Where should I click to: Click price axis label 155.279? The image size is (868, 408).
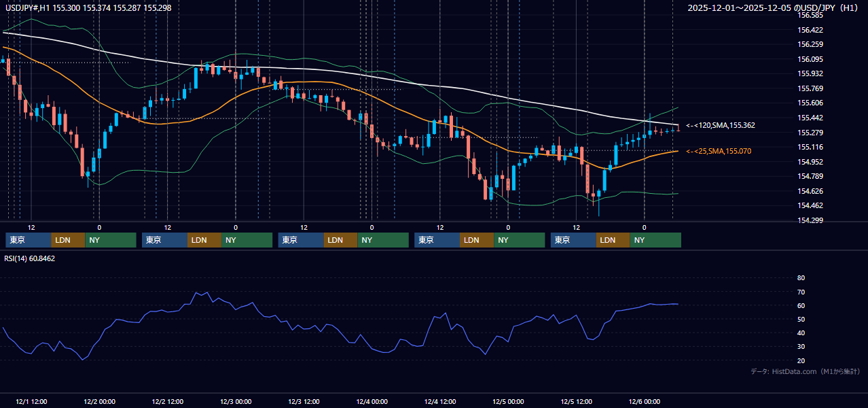coord(810,132)
